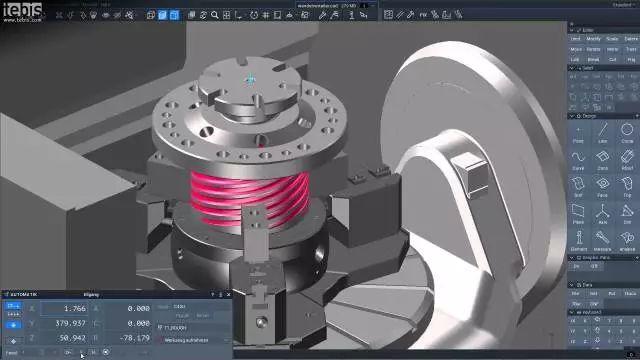The height and width of the screenshot is (360, 640).
Task: Click the Modify item in Editor panel
Action: 593,39
